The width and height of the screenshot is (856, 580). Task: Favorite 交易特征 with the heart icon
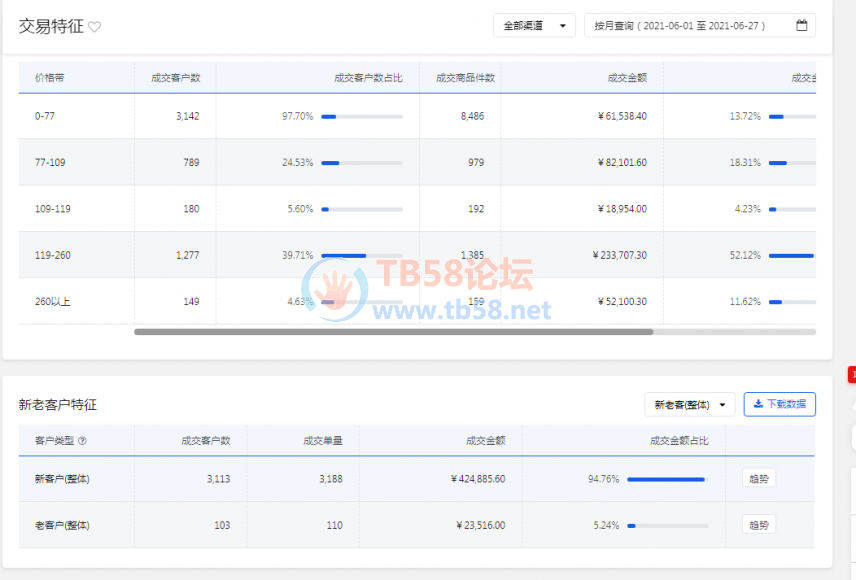point(94,27)
